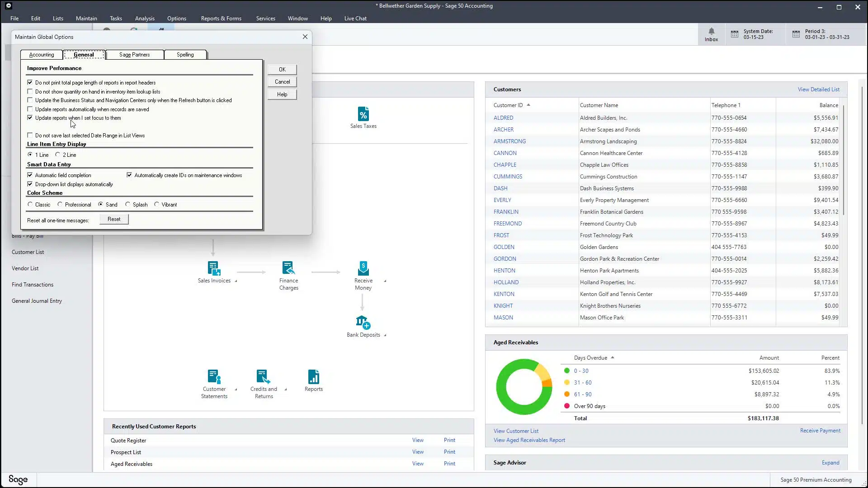Click the Sage 50 app icon in title bar

tap(8, 6)
